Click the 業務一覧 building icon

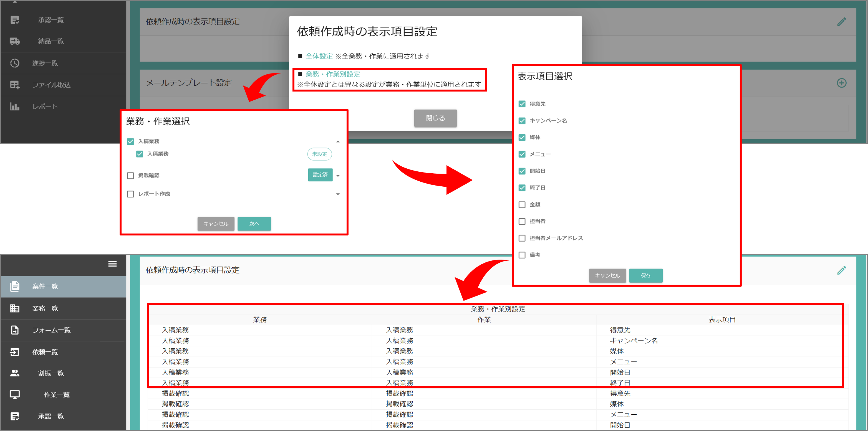coord(14,308)
